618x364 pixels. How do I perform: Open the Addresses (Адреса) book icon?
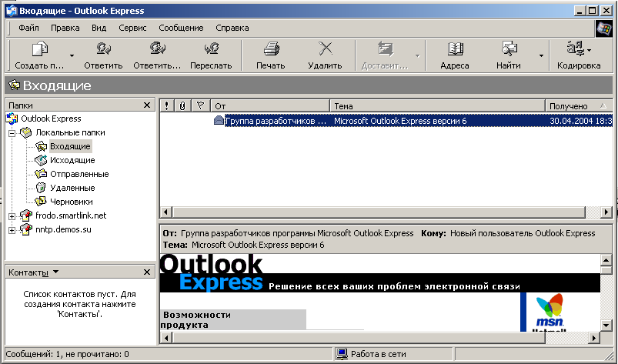455,48
